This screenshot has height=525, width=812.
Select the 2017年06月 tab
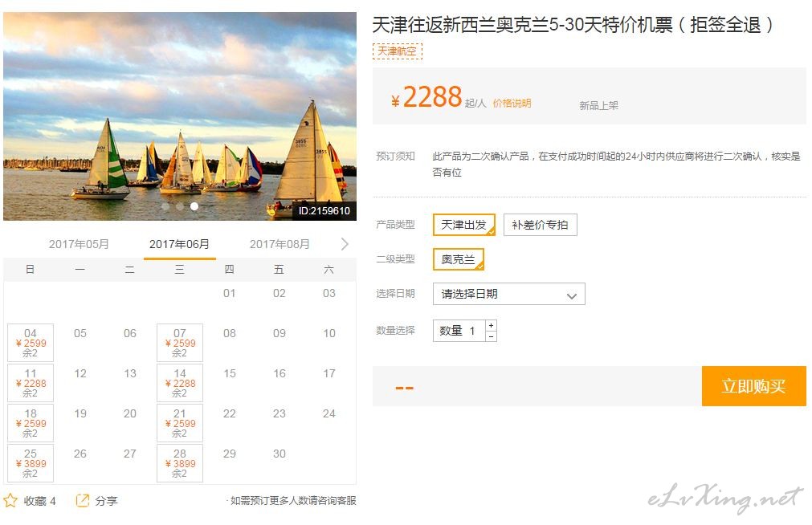tap(179, 244)
